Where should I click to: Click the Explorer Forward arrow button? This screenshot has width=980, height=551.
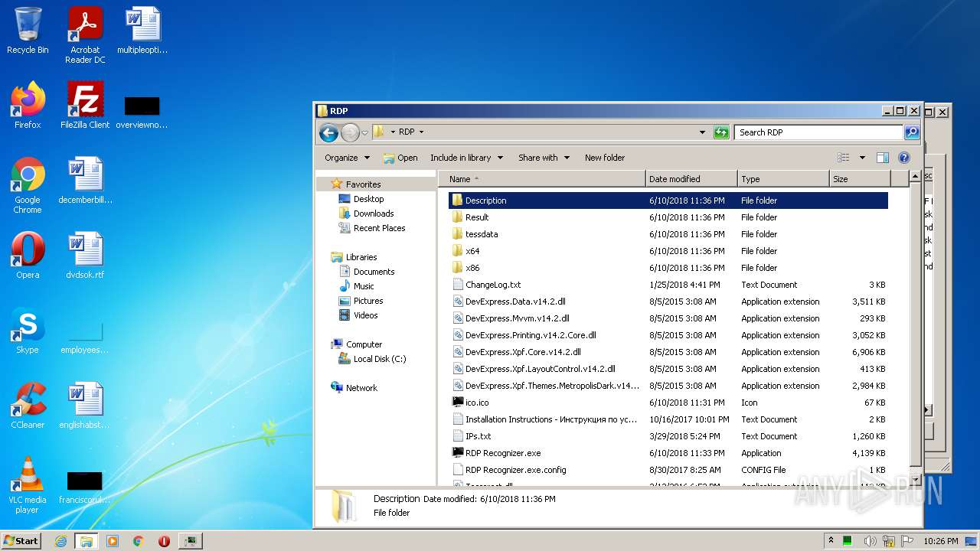(x=350, y=132)
